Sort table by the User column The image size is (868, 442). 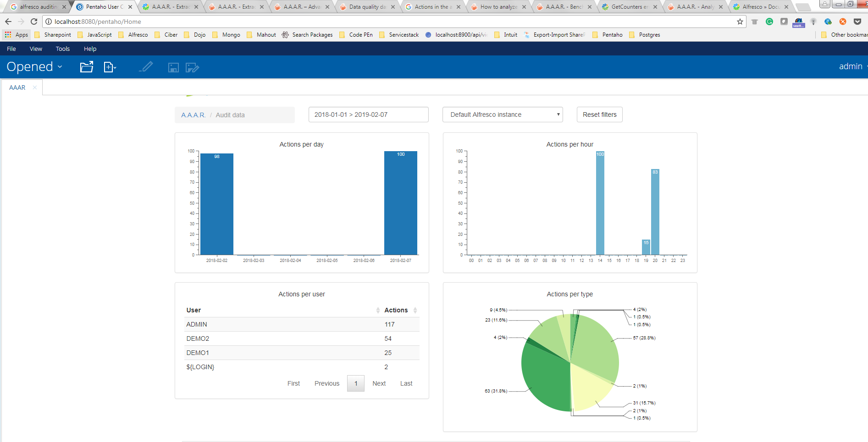tap(283, 310)
